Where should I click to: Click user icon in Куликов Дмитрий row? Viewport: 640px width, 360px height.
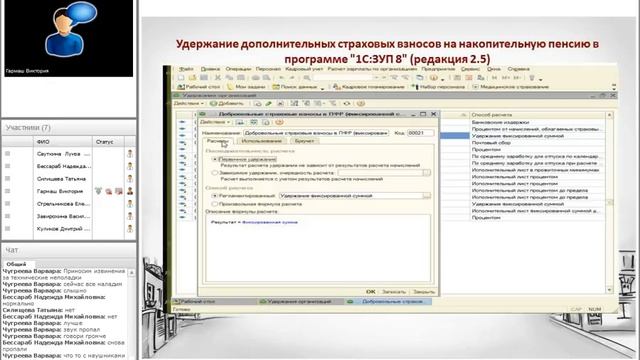(130, 229)
